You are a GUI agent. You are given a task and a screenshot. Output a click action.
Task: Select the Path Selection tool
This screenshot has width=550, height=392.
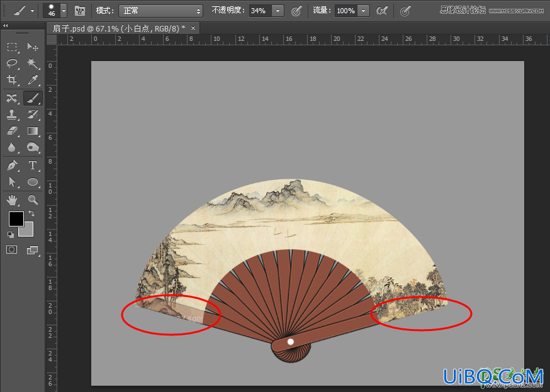point(12,182)
